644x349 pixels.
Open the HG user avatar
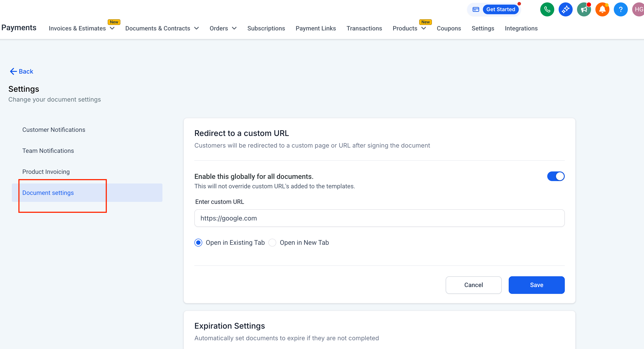638,9
